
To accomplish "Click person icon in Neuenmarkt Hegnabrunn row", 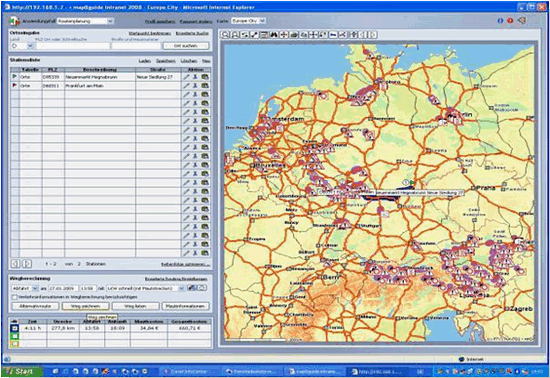I will click(x=195, y=76).
